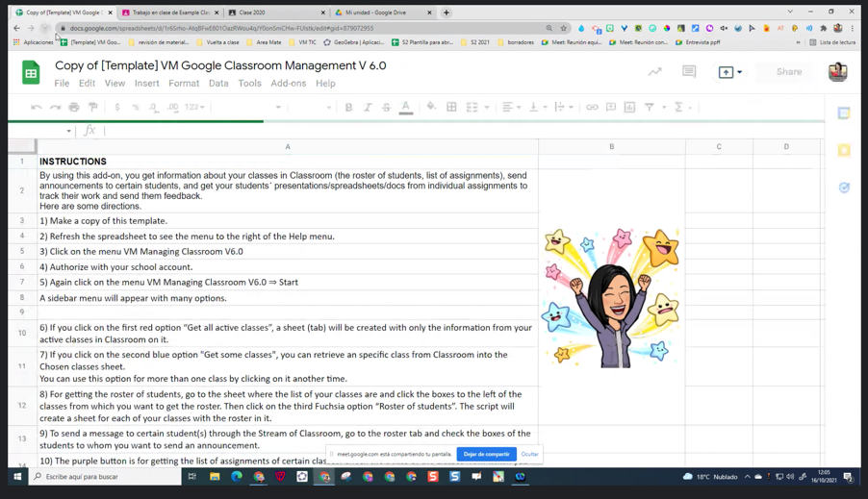Select column B header

[x=612, y=146]
